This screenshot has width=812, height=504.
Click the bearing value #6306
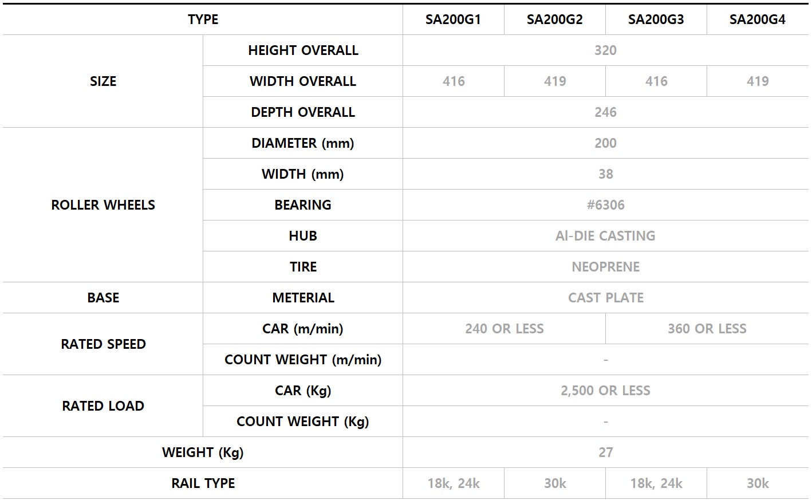pos(605,205)
